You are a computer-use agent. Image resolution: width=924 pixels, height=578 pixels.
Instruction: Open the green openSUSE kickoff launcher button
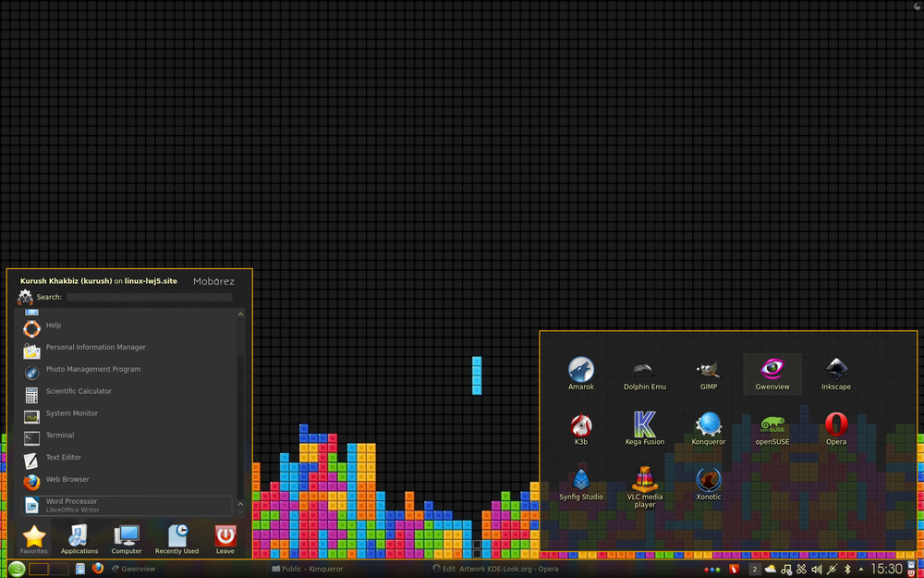pyautogui.click(x=16, y=569)
